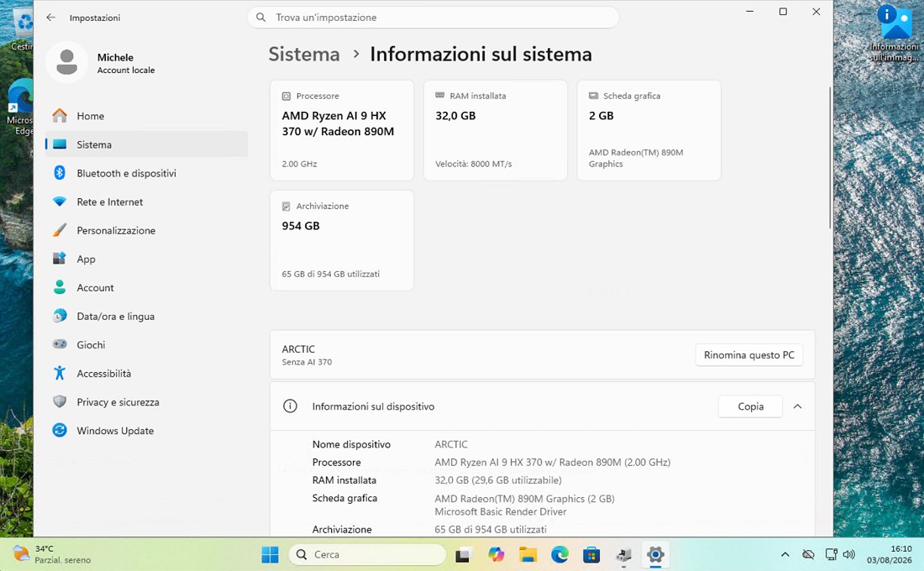Go to Rete e Internet settings
This screenshot has width=924, height=571.
tap(146, 202)
